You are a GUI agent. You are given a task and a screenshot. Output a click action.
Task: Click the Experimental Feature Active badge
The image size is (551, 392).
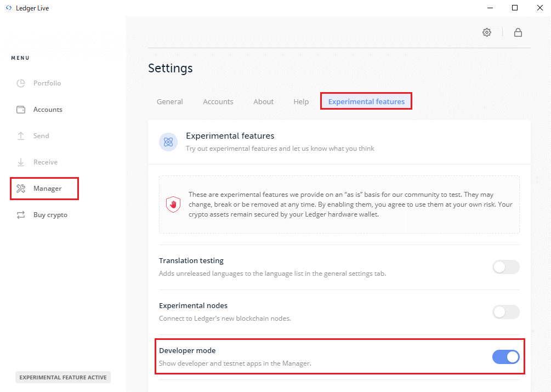point(63,377)
